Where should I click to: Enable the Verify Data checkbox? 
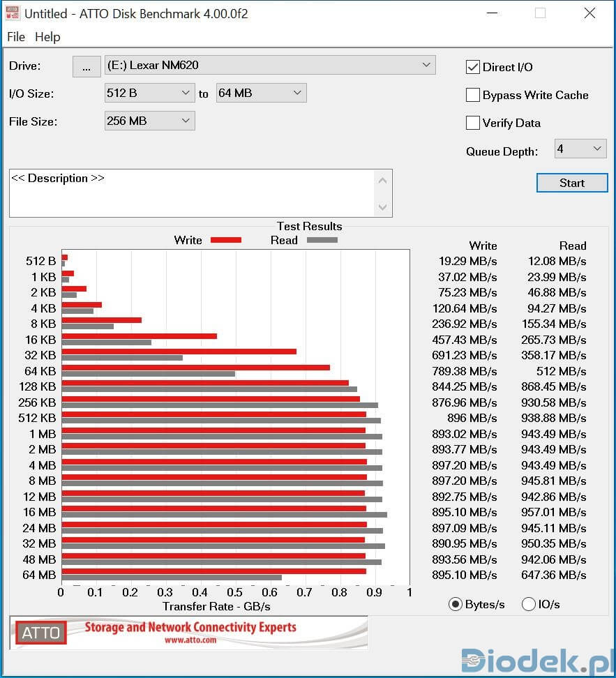coord(473,123)
